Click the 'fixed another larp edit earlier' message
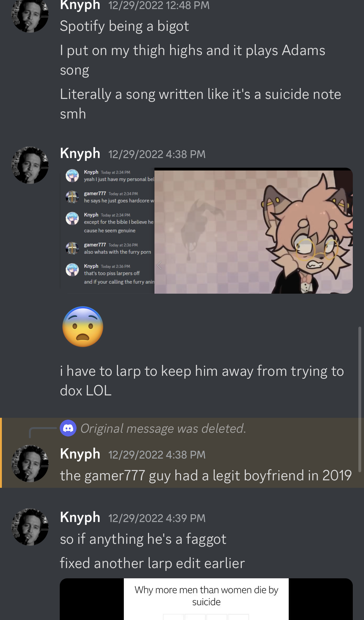Viewport: 364px width, 620px height. click(x=152, y=563)
